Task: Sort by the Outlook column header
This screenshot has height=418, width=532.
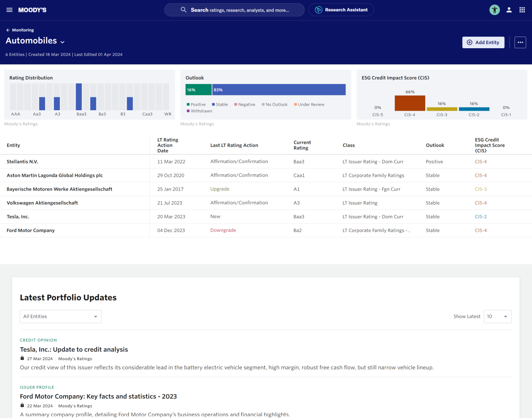Action: click(435, 145)
